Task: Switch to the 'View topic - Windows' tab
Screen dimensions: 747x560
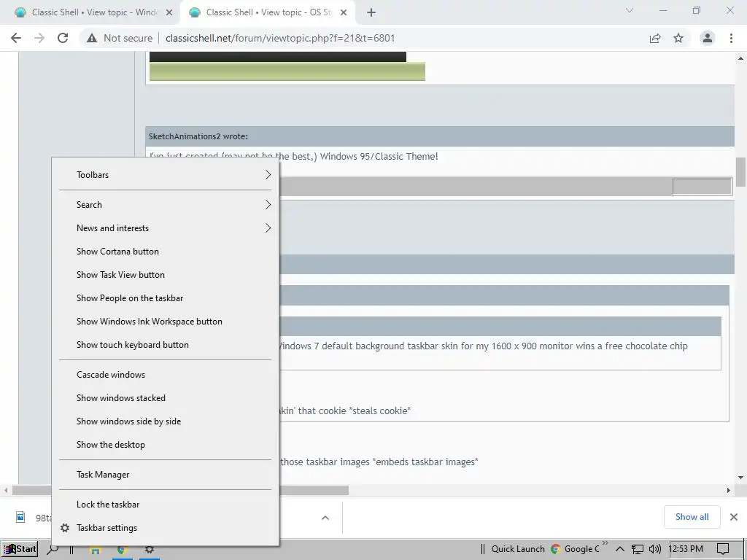Action: pyautogui.click(x=93, y=12)
